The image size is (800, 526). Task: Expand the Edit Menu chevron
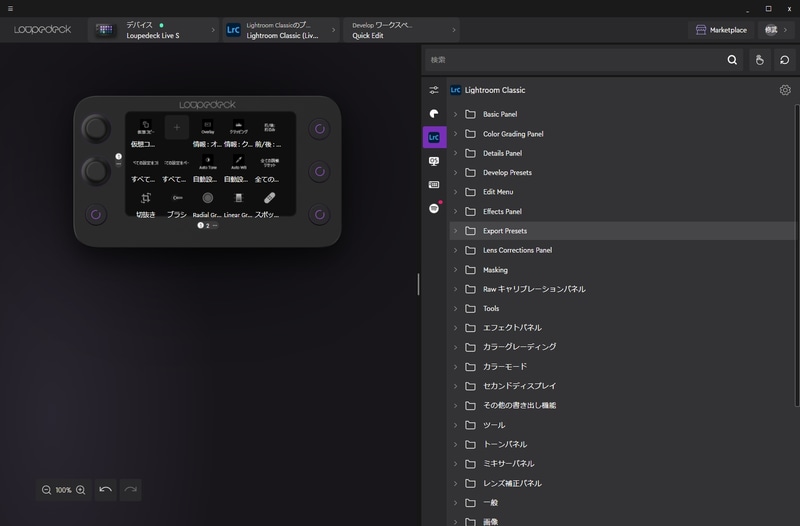point(456,192)
